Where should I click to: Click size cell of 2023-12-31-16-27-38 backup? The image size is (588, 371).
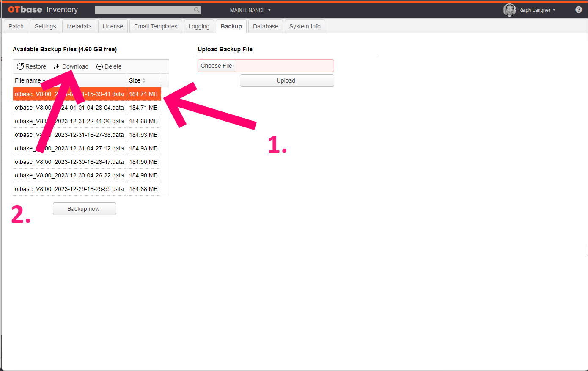pos(144,135)
